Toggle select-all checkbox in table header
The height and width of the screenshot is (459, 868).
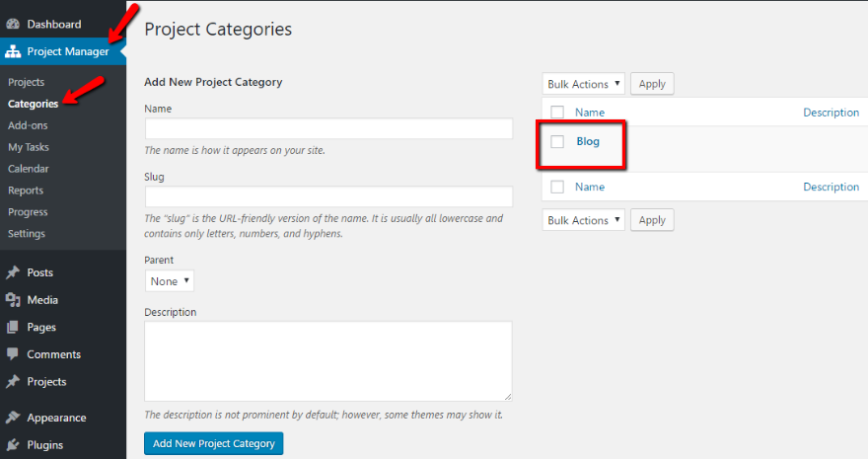[557, 113]
